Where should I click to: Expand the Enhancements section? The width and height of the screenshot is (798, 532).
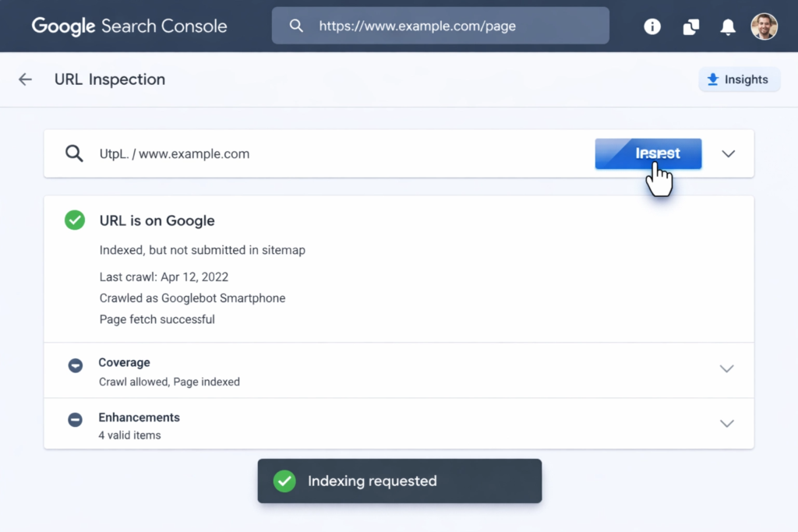click(x=726, y=423)
